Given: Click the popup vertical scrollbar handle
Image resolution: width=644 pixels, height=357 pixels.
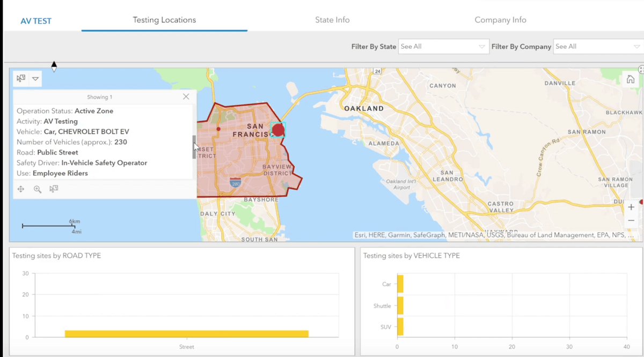Looking at the screenshot, I should (x=194, y=147).
